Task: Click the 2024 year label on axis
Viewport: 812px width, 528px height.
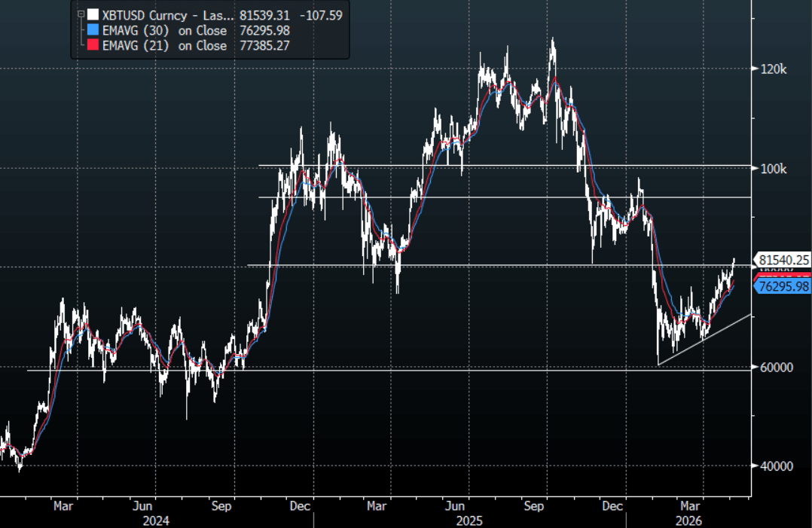Action: point(155,520)
